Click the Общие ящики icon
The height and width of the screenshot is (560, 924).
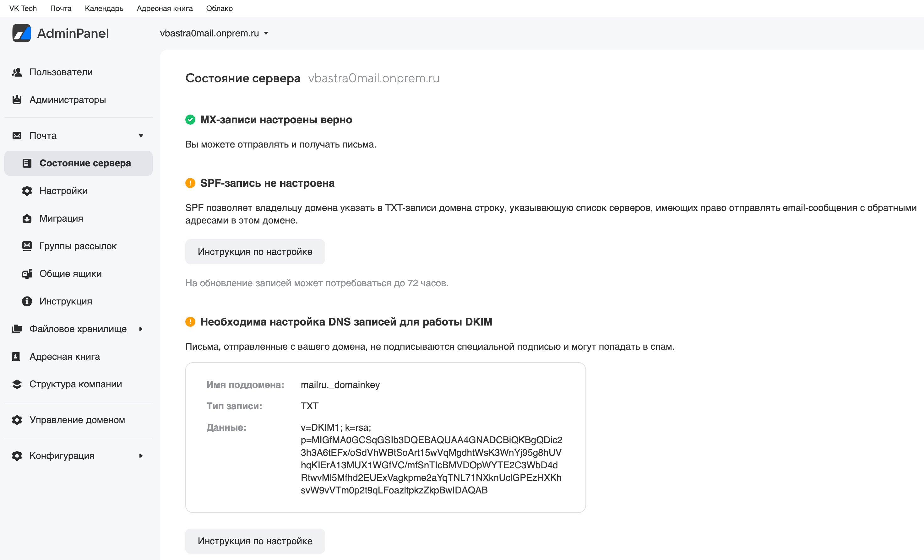pyautogui.click(x=27, y=274)
